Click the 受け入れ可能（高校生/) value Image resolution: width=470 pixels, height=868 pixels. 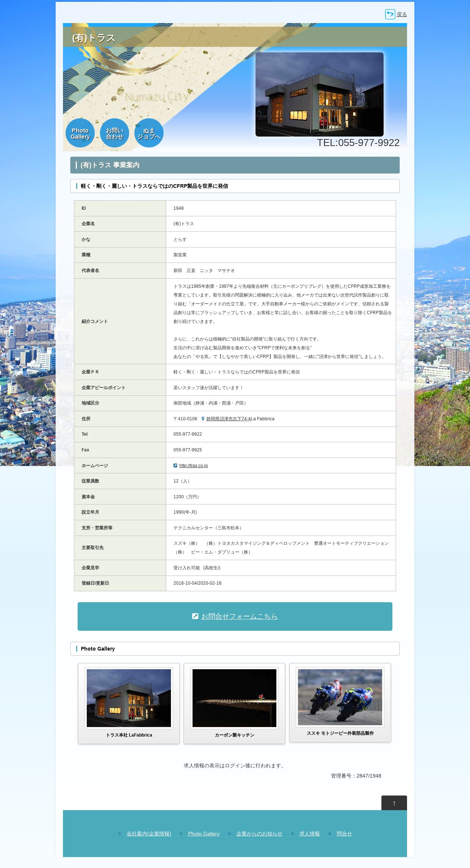tap(197, 568)
